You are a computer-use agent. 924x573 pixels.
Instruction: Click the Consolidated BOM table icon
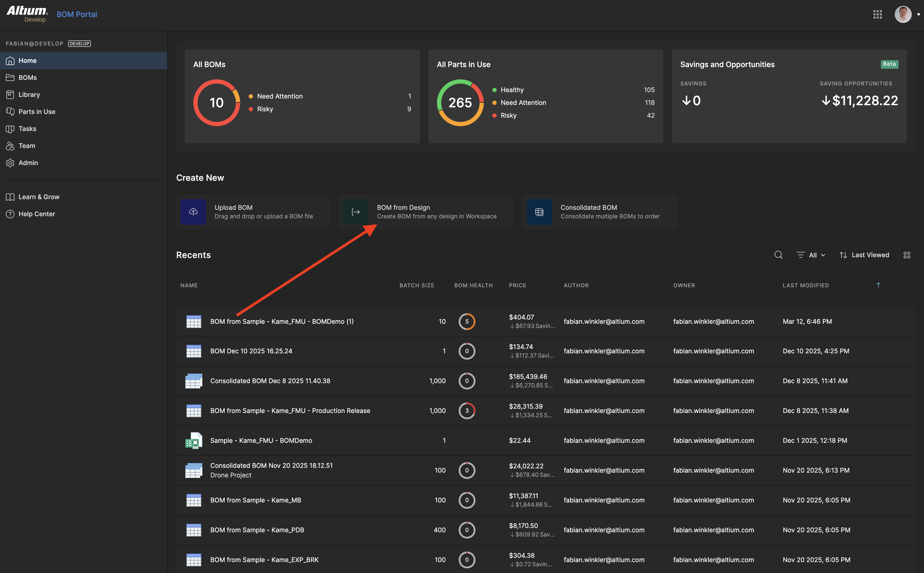coord(539,212)
